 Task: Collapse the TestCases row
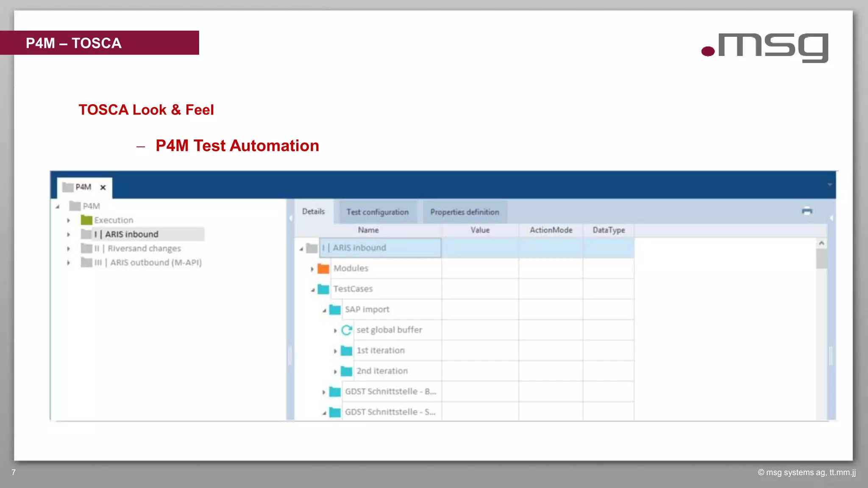(312, 290)
